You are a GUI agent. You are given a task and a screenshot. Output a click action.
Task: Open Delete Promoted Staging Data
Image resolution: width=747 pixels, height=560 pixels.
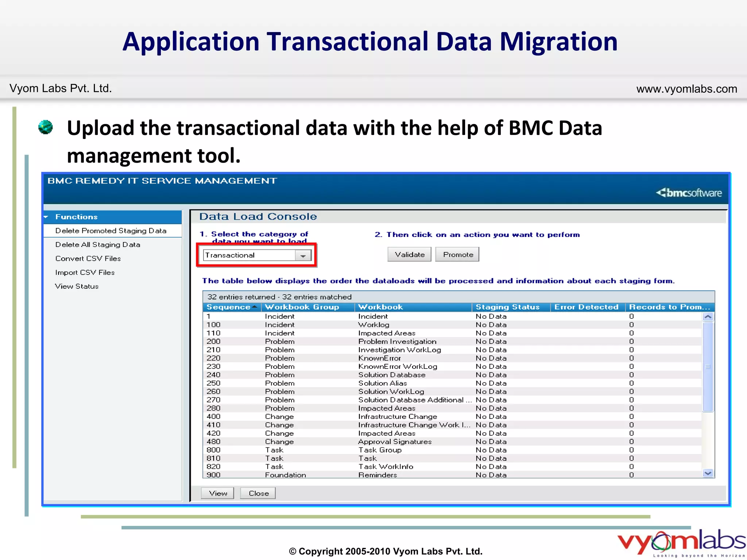tap(111, 231)
